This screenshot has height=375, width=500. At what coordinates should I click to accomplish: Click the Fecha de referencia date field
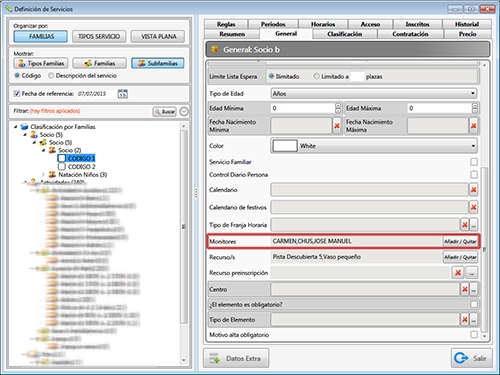97,94
